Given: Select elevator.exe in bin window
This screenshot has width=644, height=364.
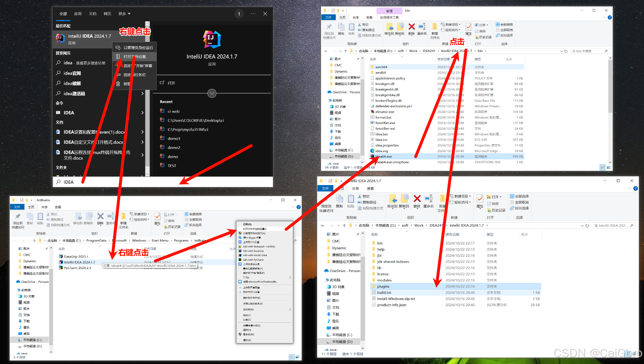Looking at the screenshot, I should coord(385,112).
